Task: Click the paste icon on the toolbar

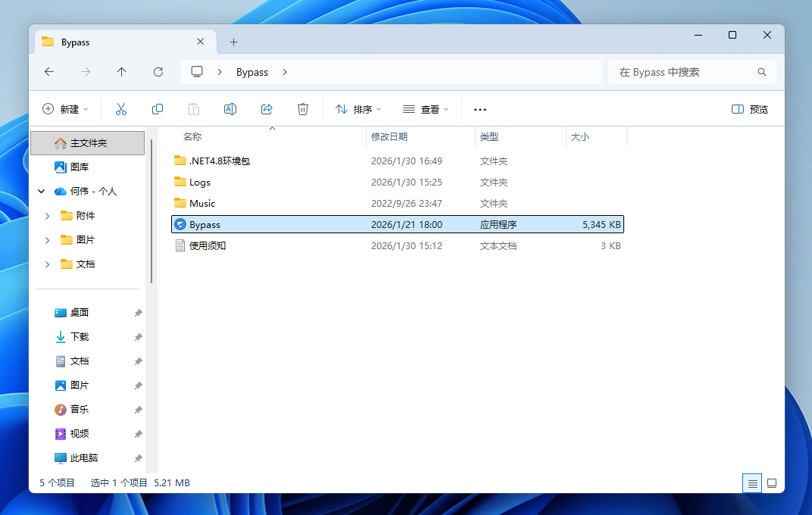Action: coord(194,109)
